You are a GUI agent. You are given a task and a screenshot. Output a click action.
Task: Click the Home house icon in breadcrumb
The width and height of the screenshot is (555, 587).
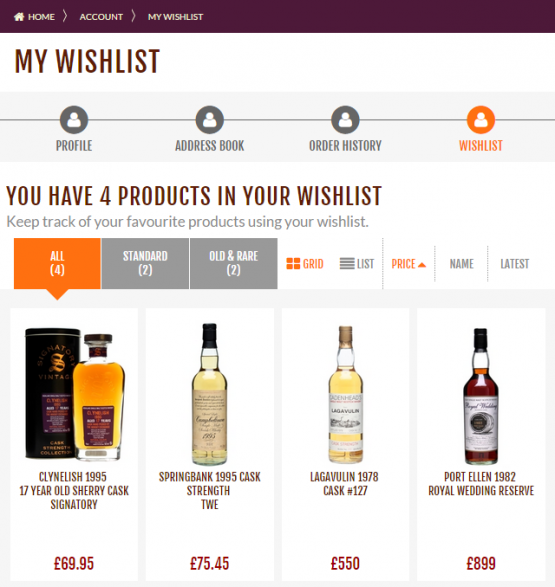coord(19,17)
